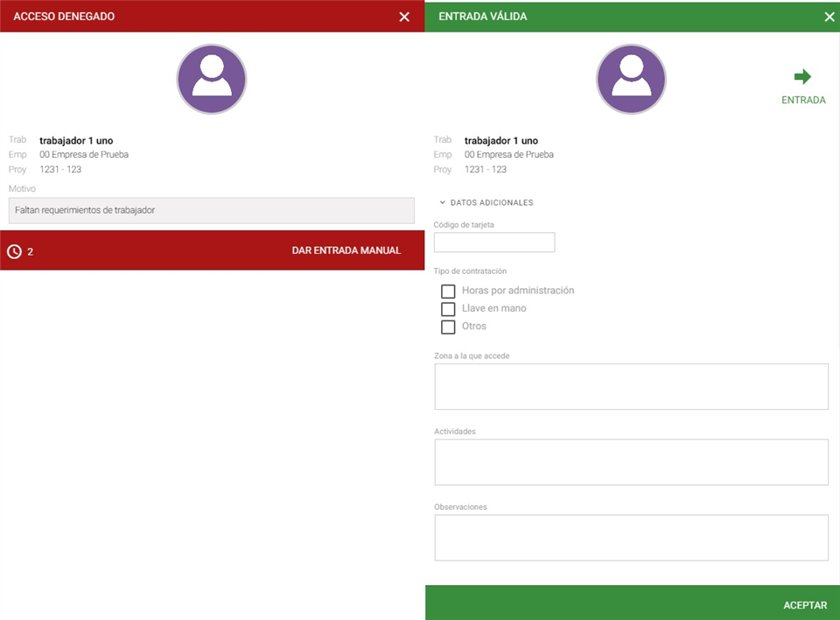Close the Acceso Denegado panel

(403, 17)
